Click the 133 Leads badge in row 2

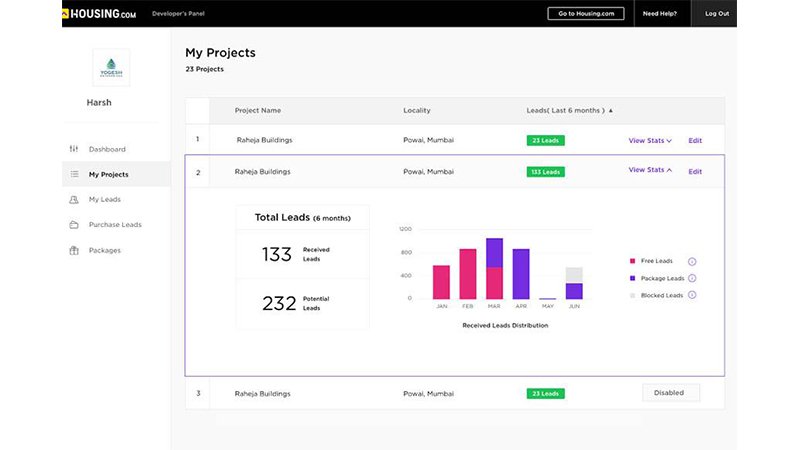click(545, 172)
